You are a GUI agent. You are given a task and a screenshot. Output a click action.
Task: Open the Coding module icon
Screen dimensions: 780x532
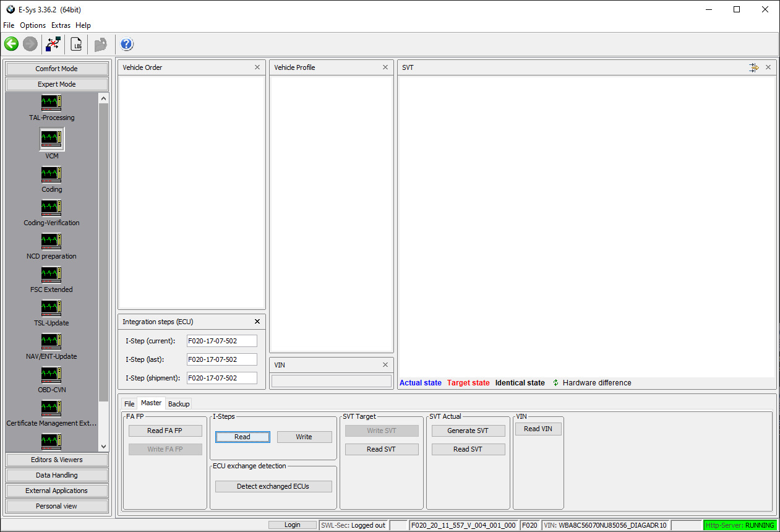(x=51, y=174)
